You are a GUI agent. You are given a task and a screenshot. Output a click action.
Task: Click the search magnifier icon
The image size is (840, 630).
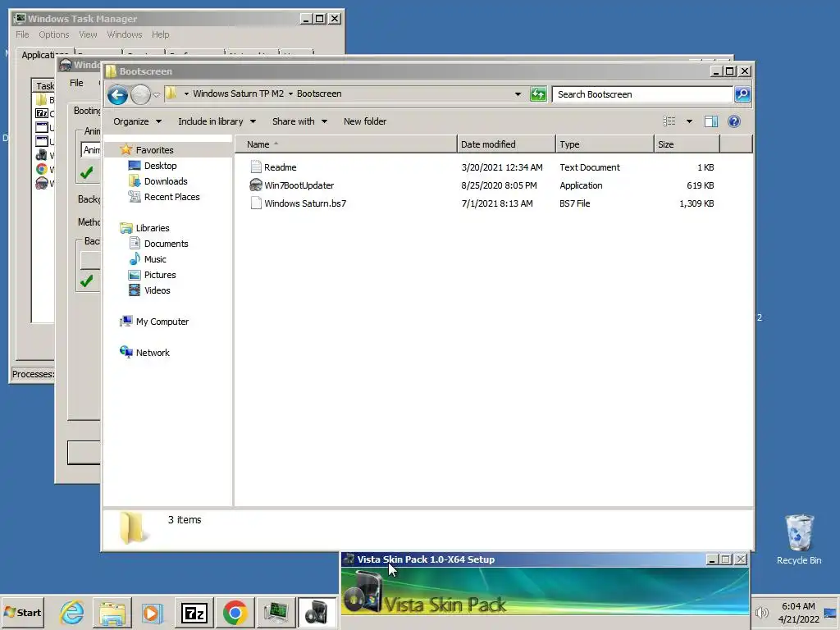coord(742,94)
